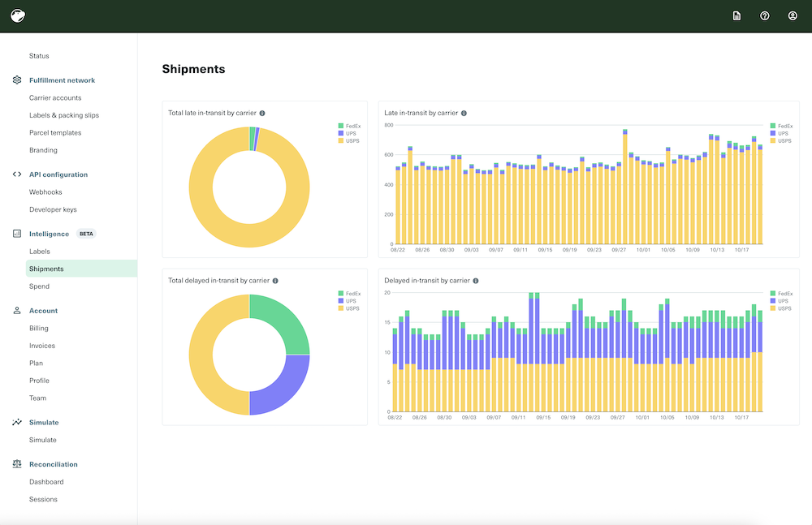Open Plan page
This screenshot has width=812, height=525.
pos(36,363)
